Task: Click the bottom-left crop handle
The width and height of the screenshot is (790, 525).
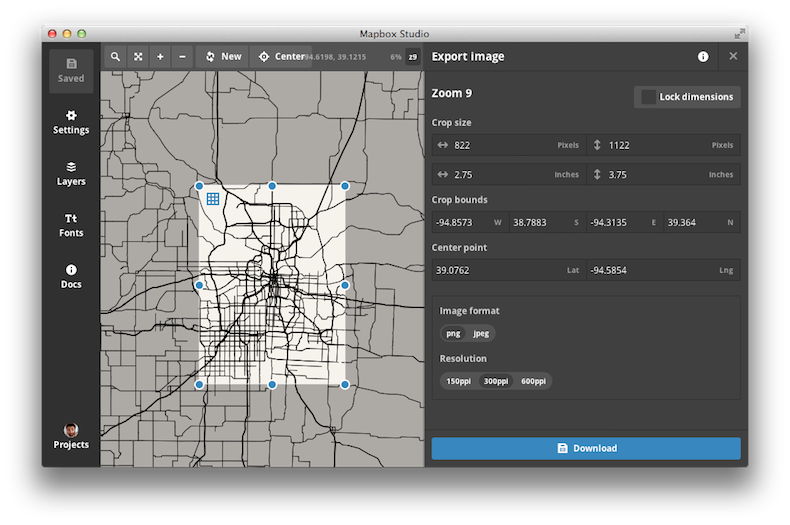Action: point(200,384)
